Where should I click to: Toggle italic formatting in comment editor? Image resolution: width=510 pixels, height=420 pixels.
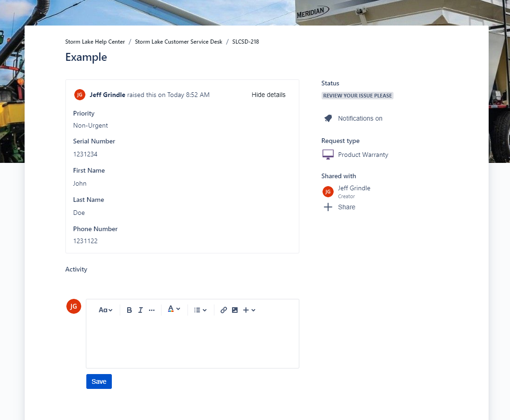coord(141,310)
